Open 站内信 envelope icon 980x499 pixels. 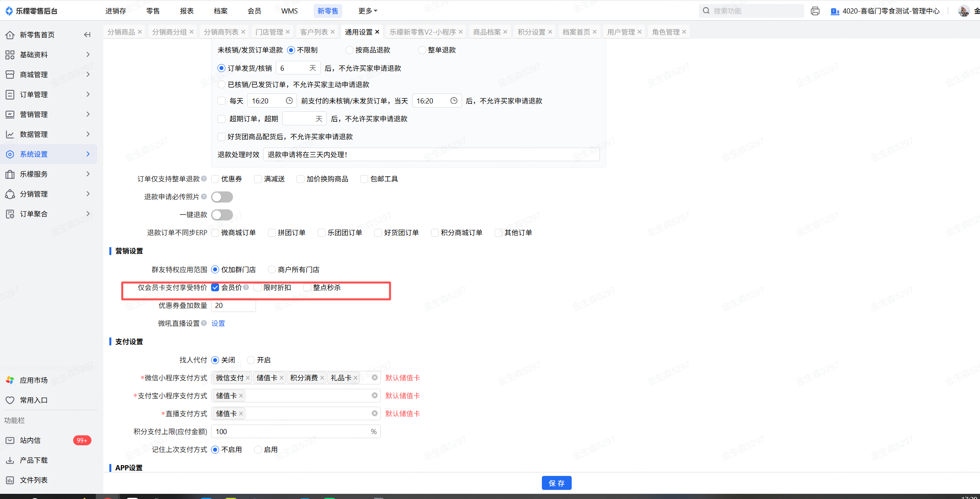tap(10, 440)
